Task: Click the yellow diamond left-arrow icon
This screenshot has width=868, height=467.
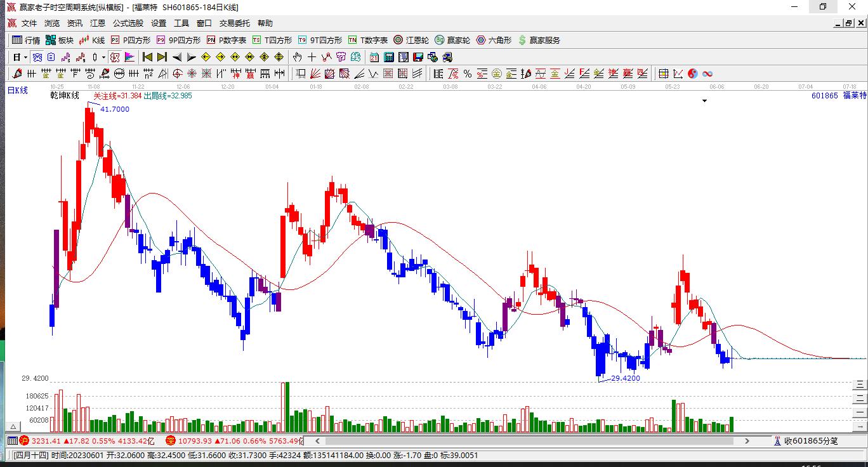Action: coord(206,57)
